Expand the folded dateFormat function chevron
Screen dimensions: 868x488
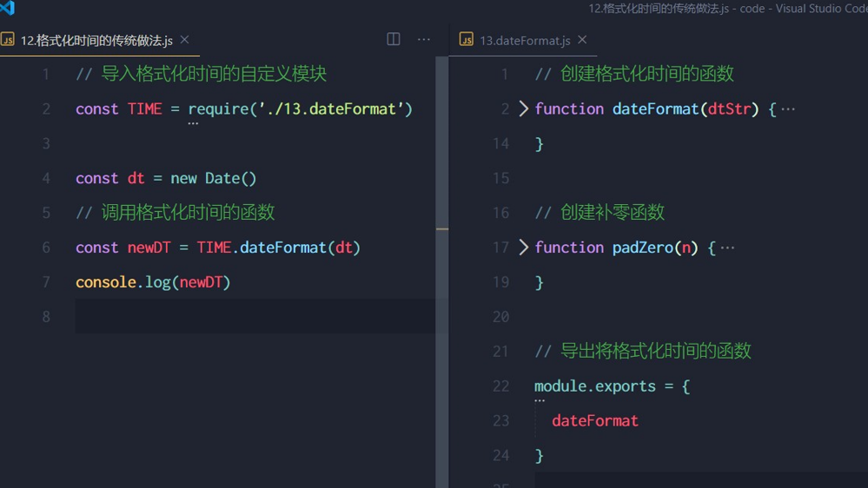pos(523,109)
